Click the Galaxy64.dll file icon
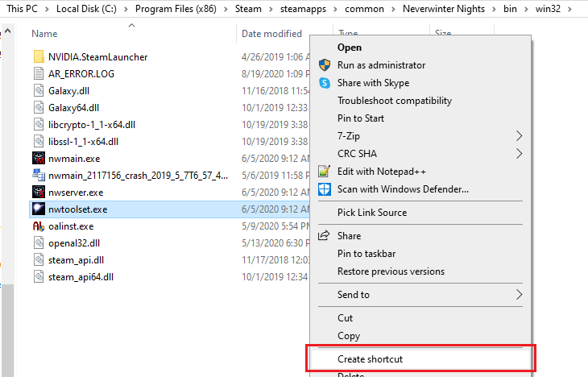This screenshot has width=588, height=377. [39, 107]
